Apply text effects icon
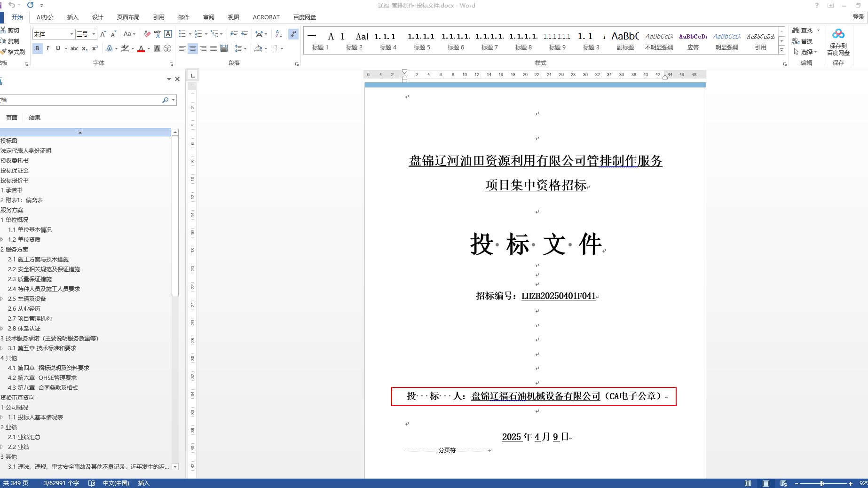868x488 pixels. (x=110, y=48)
